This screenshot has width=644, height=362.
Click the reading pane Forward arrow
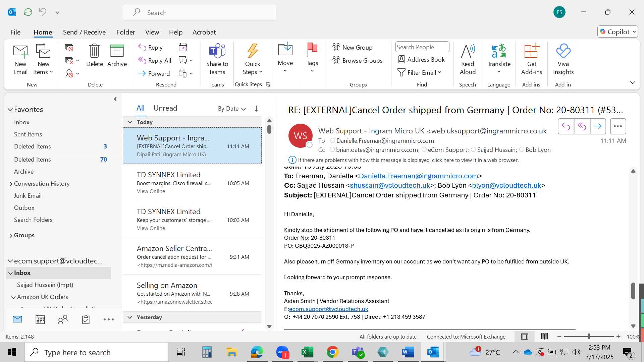[x=598, y=126]
